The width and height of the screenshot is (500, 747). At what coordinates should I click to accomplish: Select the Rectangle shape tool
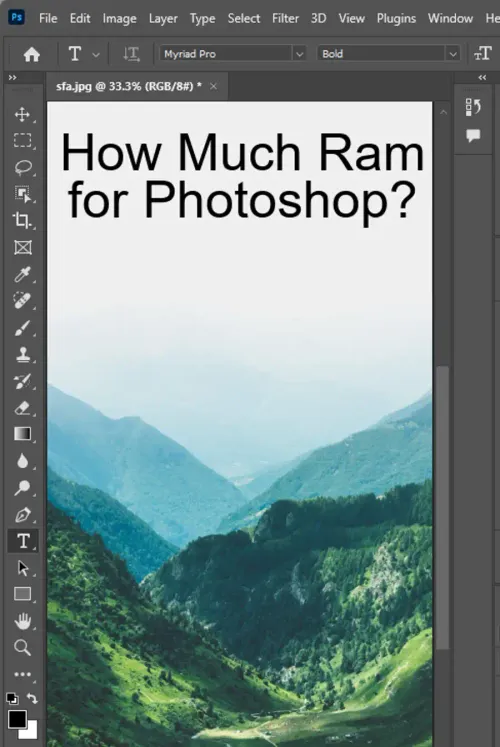click(x=22, y=594)
